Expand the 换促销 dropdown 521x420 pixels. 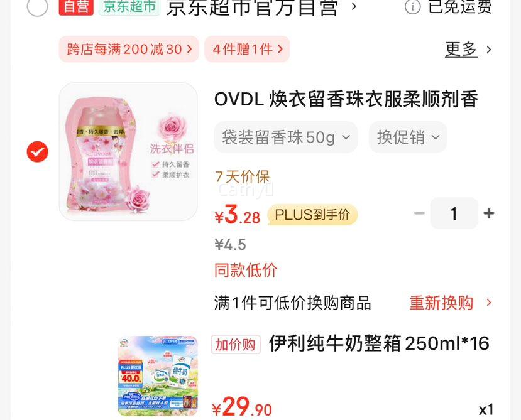click(x=408, y=137)
